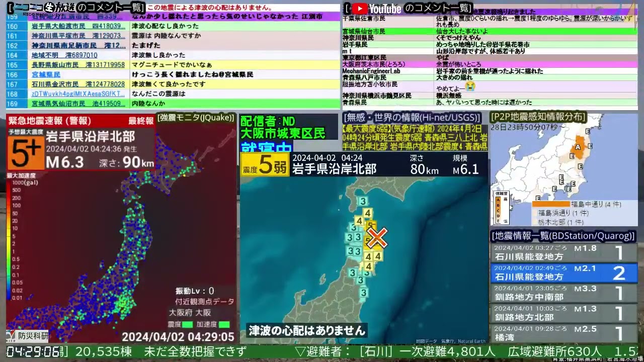Screen dimensions: 644x362
Task: Click the 2024/04/02 04:29:05 monitor timestamp
Action: [x=178, y=336]
